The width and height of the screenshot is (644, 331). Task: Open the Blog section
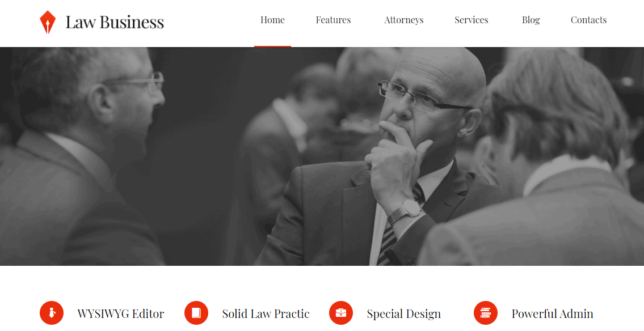531,20
